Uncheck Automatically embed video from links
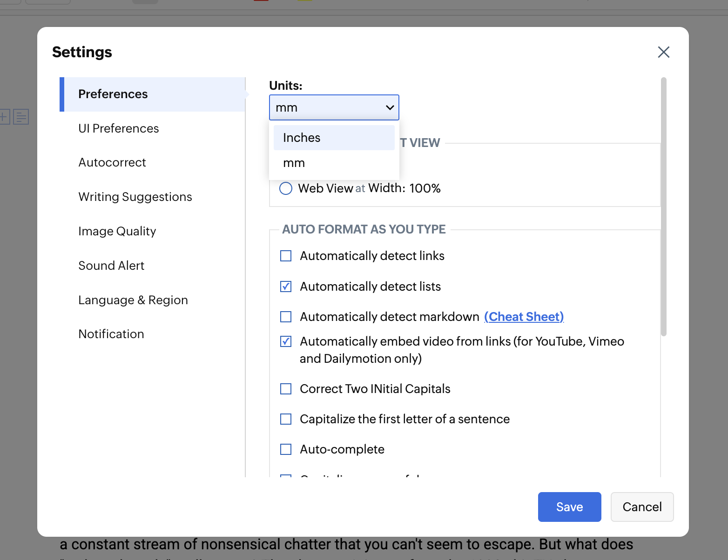The height and width of the screenshot is (560, 728). tap(286, 341)
